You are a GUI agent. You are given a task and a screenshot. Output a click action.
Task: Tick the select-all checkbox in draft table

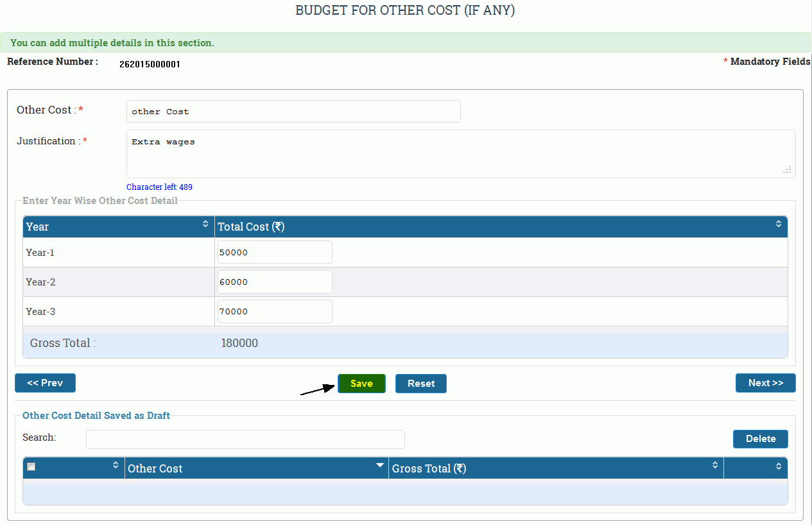(31, 467)
